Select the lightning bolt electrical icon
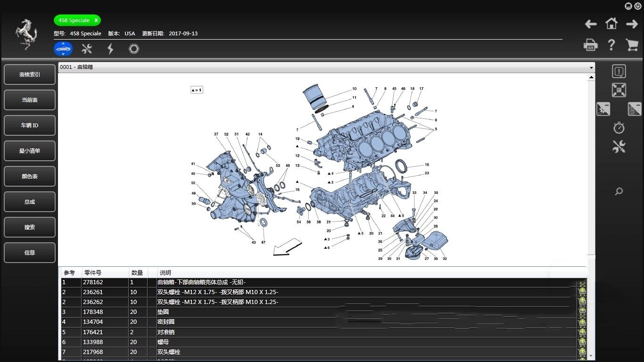 110,49
